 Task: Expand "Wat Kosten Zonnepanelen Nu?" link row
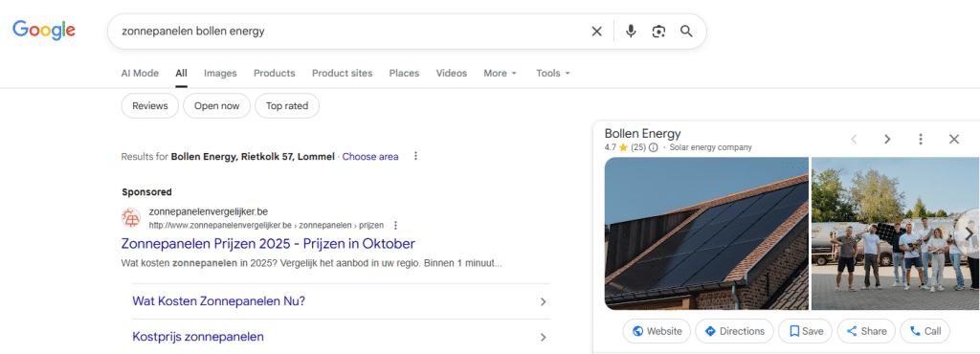pos(342,301)
